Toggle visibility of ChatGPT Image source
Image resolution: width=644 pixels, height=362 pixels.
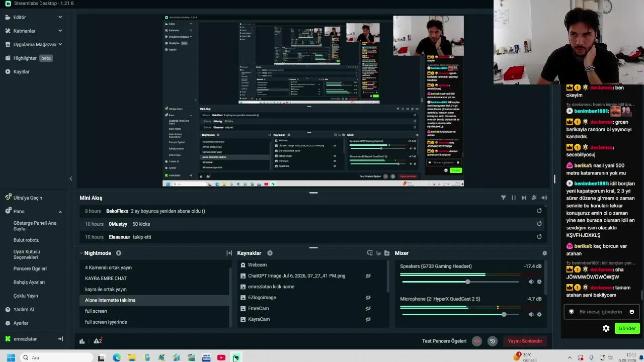(368, 276)
